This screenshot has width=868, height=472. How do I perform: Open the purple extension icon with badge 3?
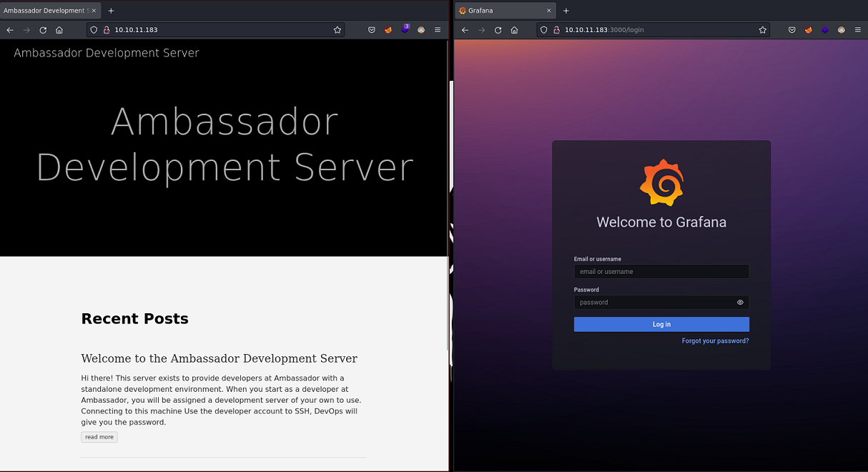tap(405, 29)
